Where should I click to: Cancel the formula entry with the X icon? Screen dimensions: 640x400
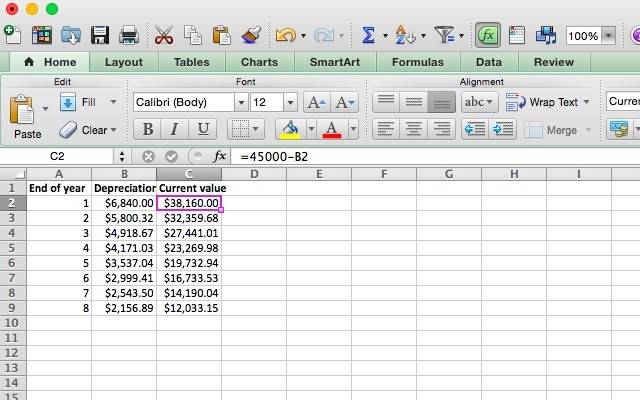pos(148,156)
